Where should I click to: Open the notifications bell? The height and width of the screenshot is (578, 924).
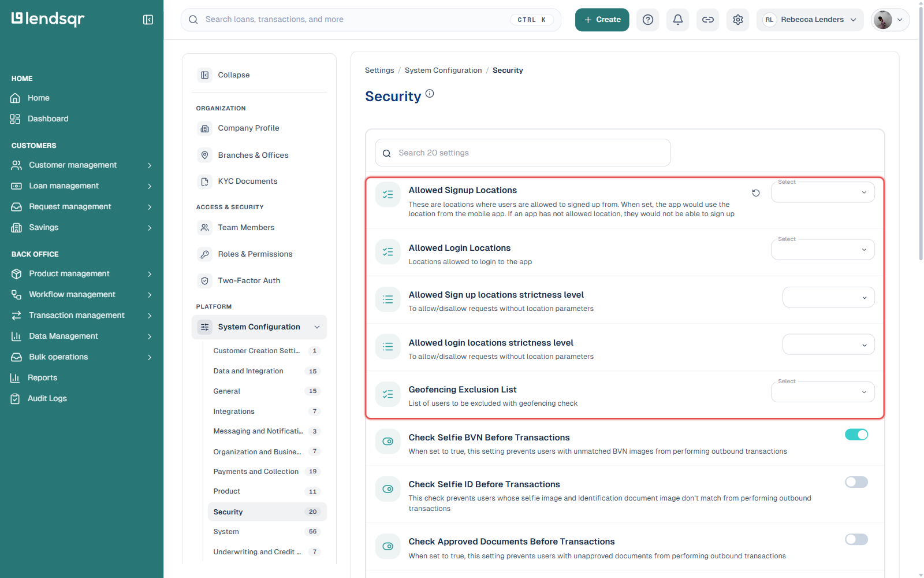678,20
